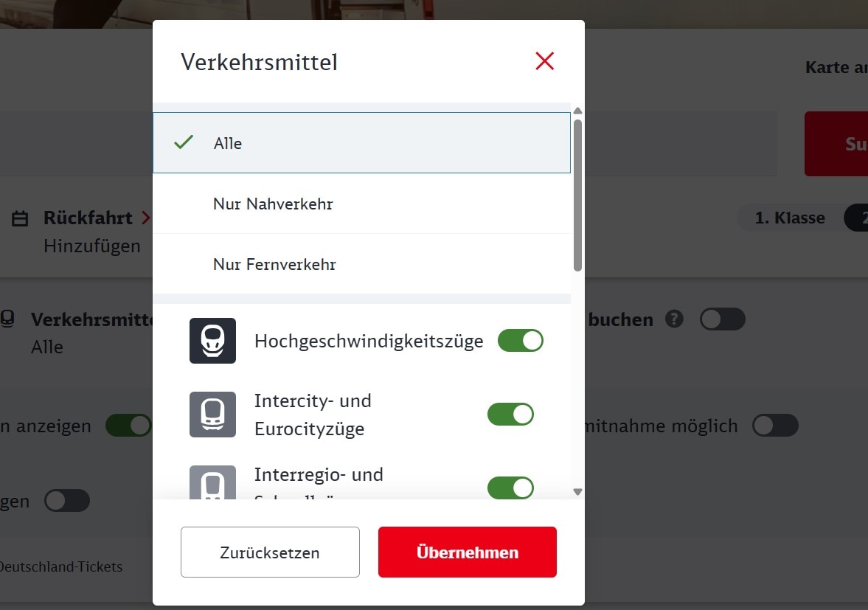Turn off Intercity- und Eurocityzüge switch
The height and width of the screenshot is (610, 868).
tap(510, 414)
